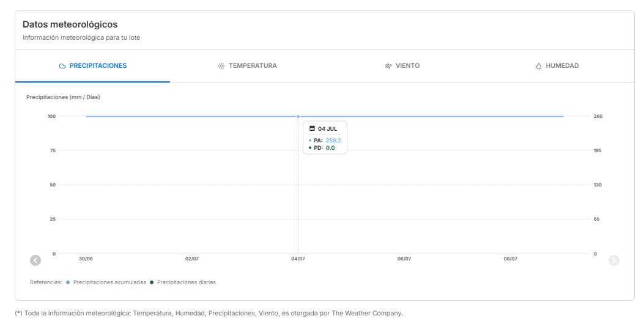Click the 30/06 date label on axis
Screen dimensions: 644x327
(86, 259)
